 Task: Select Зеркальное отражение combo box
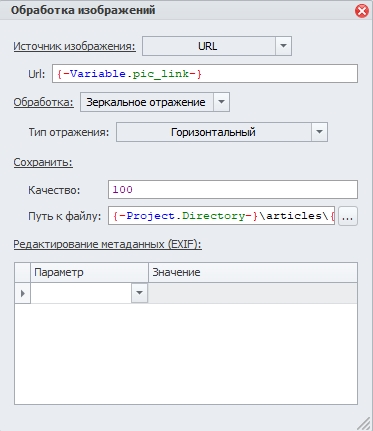155,102
